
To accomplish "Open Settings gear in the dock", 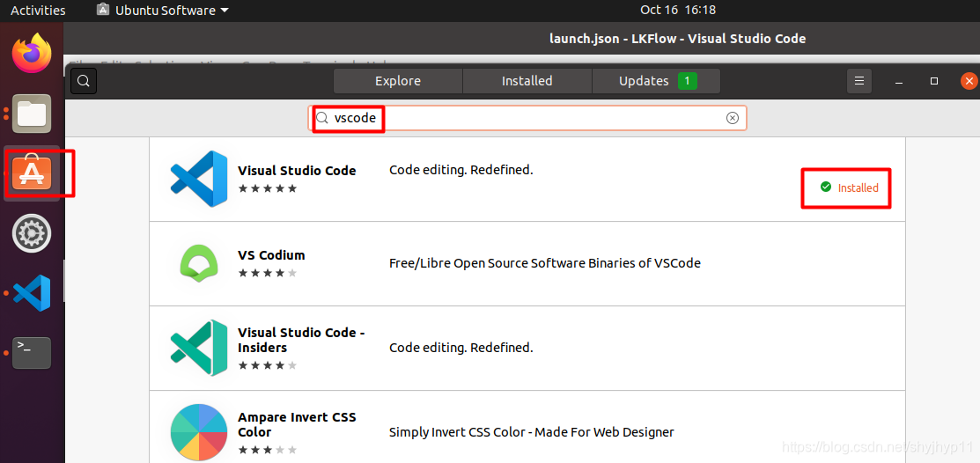I will 31,233.
